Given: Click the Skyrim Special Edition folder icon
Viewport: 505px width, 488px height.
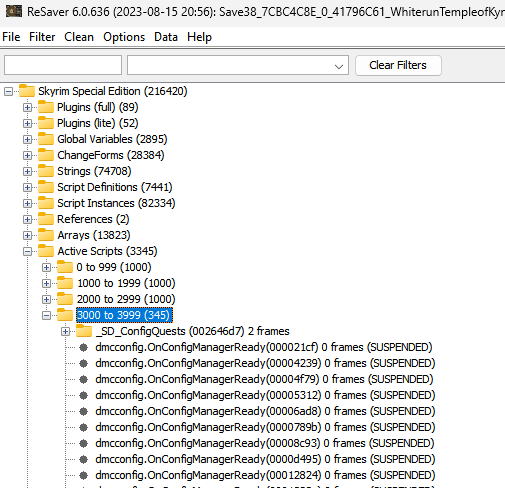Looking at the screenshot, I should point(27,91).
